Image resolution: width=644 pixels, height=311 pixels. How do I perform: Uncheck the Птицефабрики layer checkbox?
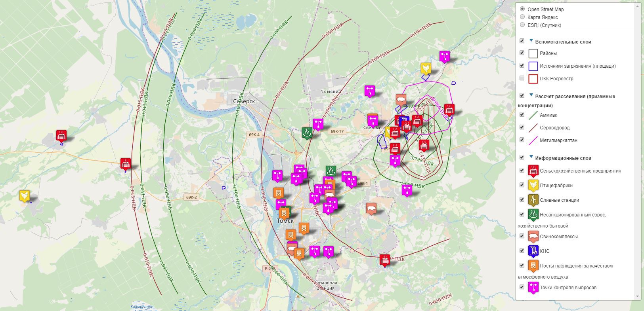(x=522, y=185)
